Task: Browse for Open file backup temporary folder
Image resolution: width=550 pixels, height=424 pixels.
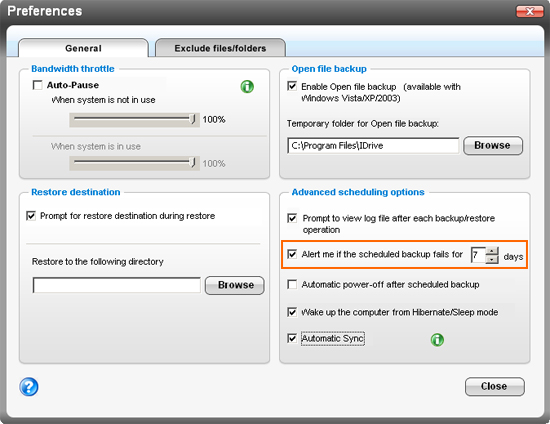Action: click(x=493, y=145)
